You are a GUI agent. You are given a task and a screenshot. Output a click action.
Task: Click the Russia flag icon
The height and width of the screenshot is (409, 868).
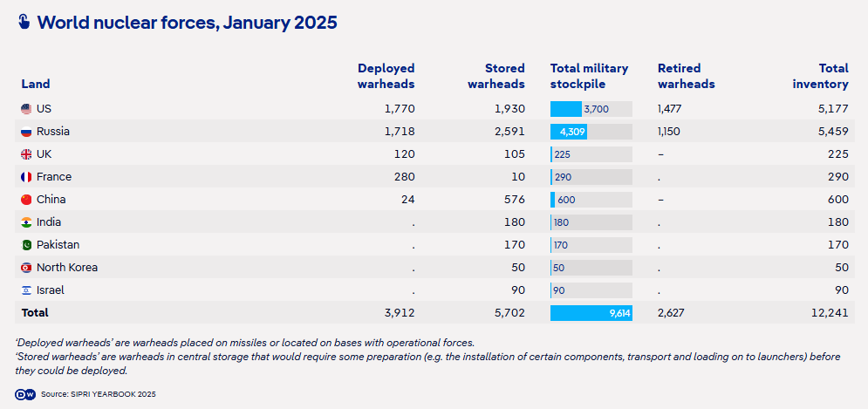[26, 132]
